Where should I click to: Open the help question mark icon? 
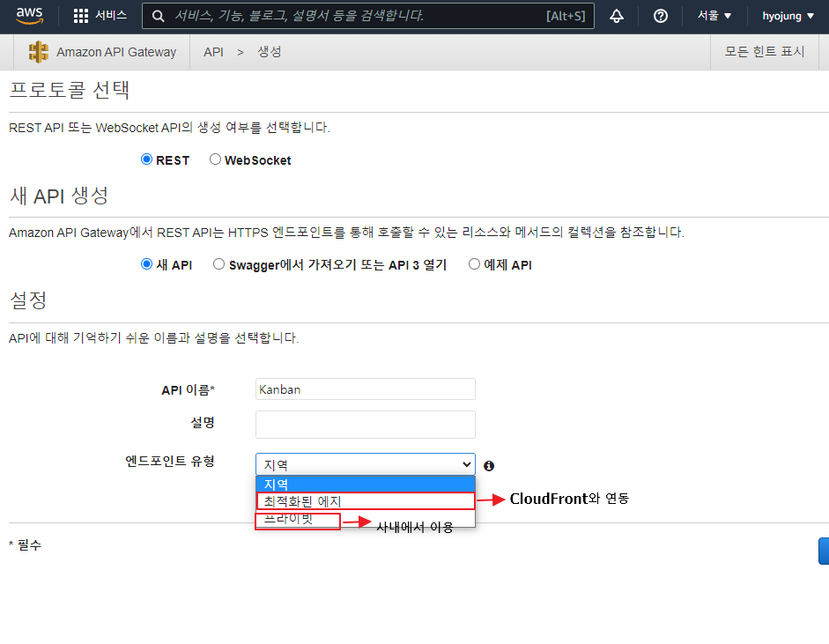point(661,16)
